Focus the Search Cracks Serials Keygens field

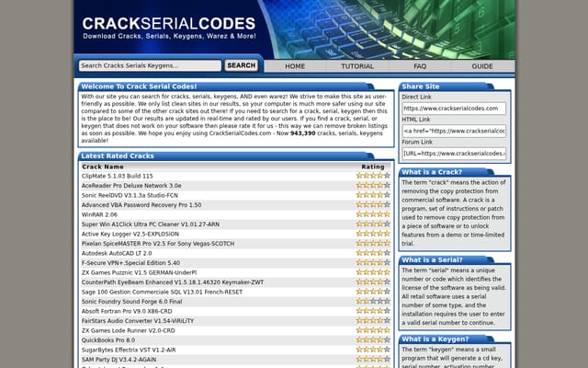pos(150,65)
